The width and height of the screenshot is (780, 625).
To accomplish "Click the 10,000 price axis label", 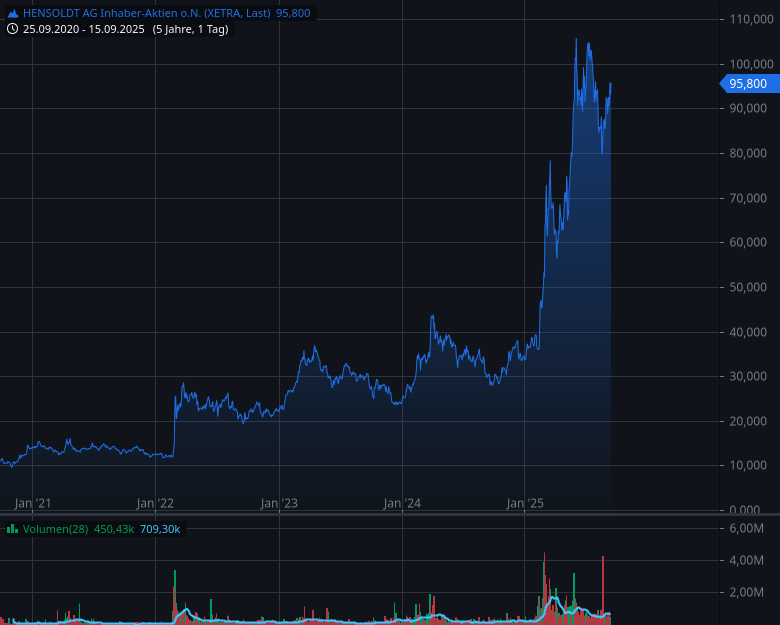I will (x=748, y=465).
